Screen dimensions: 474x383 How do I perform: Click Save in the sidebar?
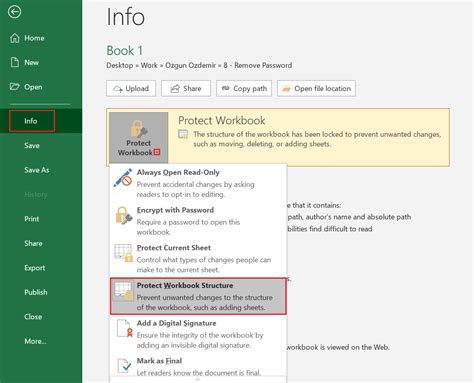point(41,145)
